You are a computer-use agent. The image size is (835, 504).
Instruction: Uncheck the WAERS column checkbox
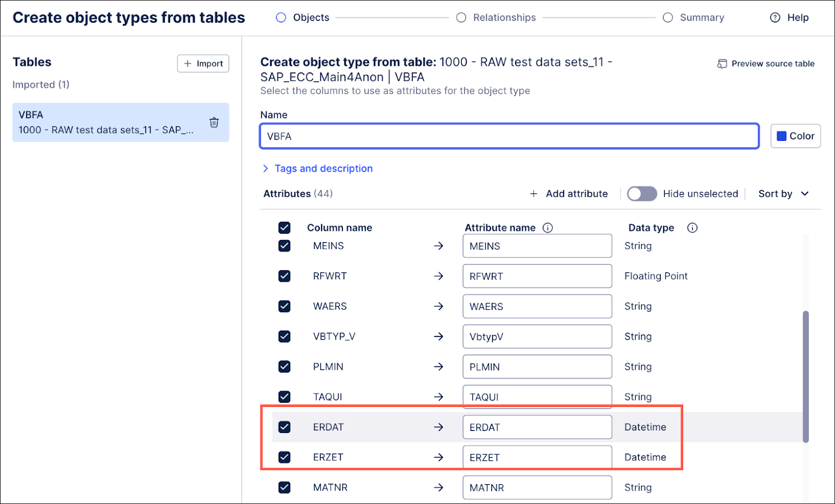[284, 306]
